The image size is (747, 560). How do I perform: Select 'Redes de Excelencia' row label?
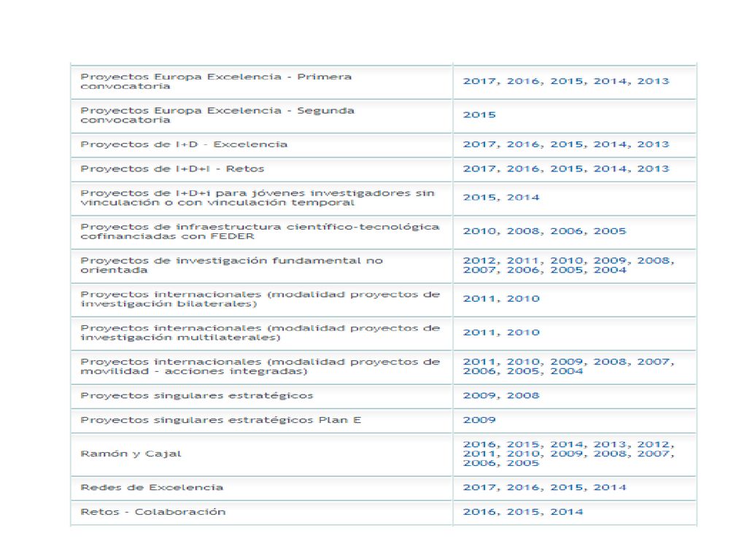pyautogui.click(x=152, y=488)
